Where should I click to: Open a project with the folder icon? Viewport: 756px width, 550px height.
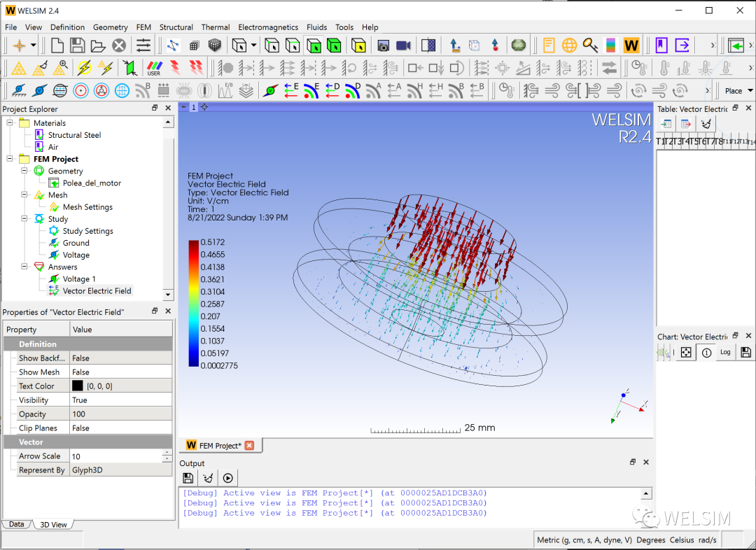click(x=98, y=45)
